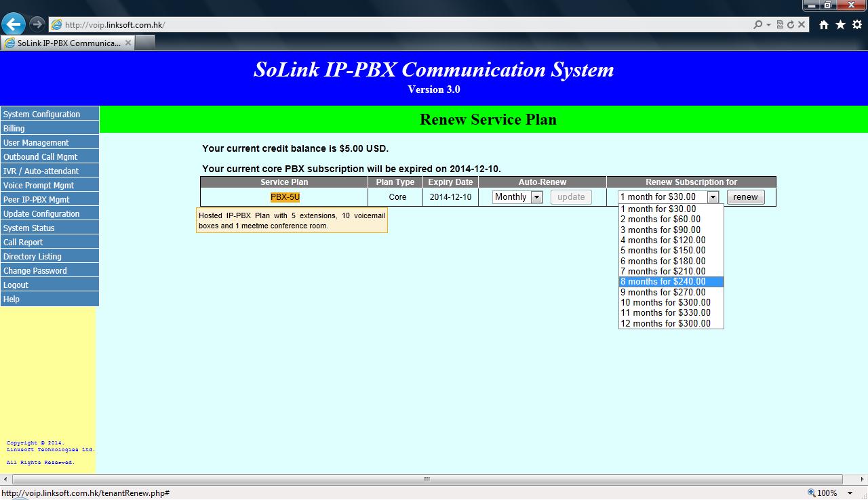Viewport: 868px width, 500px height.
Task: Click the search magnifier in address bar
Action: [757, 24]
